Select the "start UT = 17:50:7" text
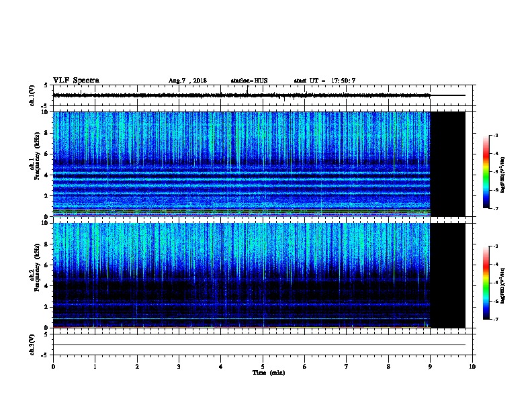Viewport: 532px width, 411px height. 324,81
